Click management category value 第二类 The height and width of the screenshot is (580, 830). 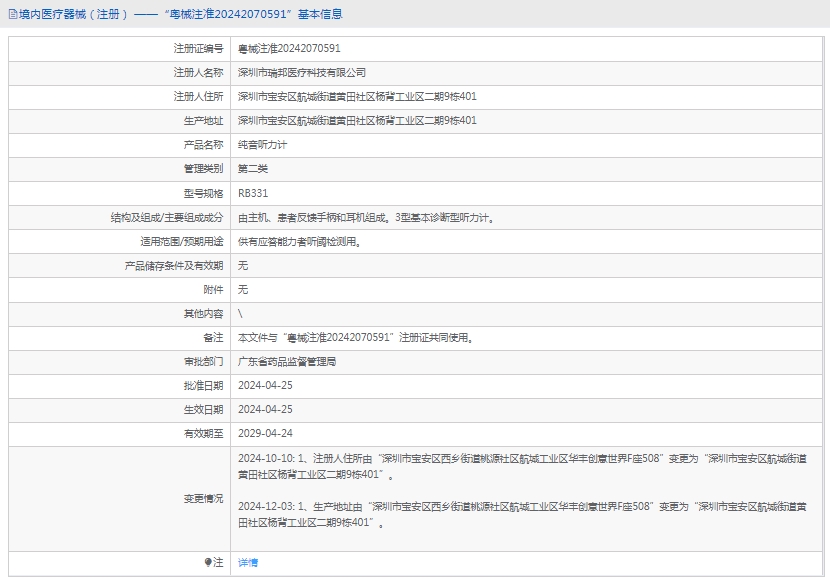click(253, 169)
